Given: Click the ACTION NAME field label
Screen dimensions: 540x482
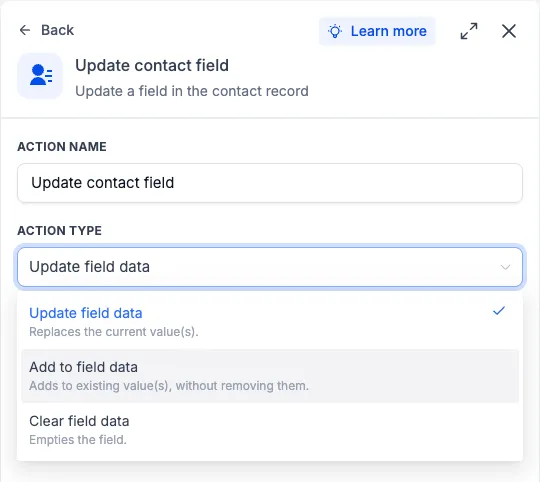Looking at the screenshot, I should pos(62,147).
